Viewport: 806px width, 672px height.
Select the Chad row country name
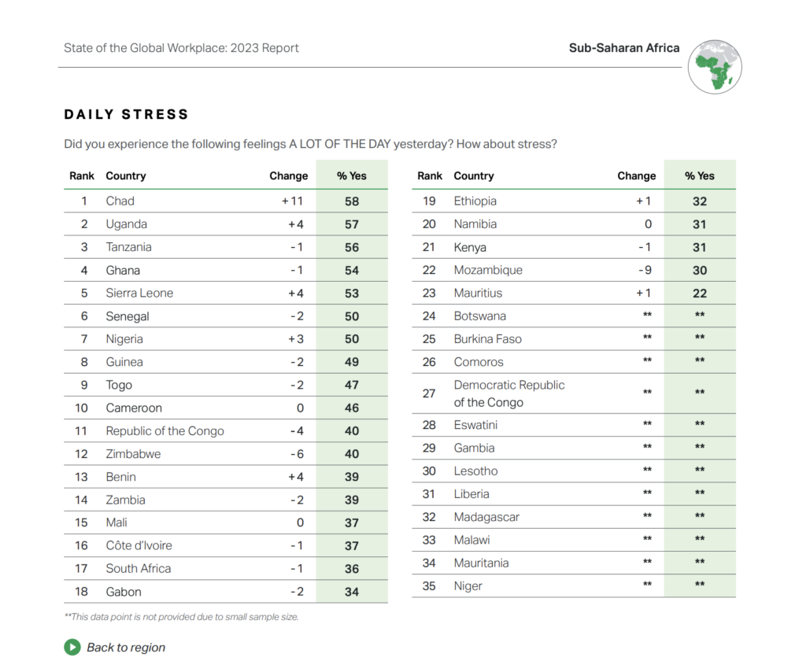click(120, 201)
